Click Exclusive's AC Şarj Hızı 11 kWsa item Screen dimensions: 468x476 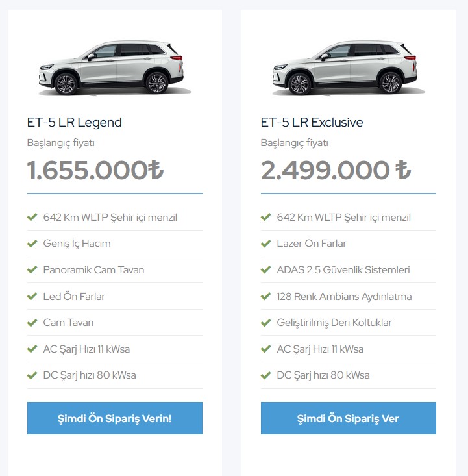pos(320,349)
